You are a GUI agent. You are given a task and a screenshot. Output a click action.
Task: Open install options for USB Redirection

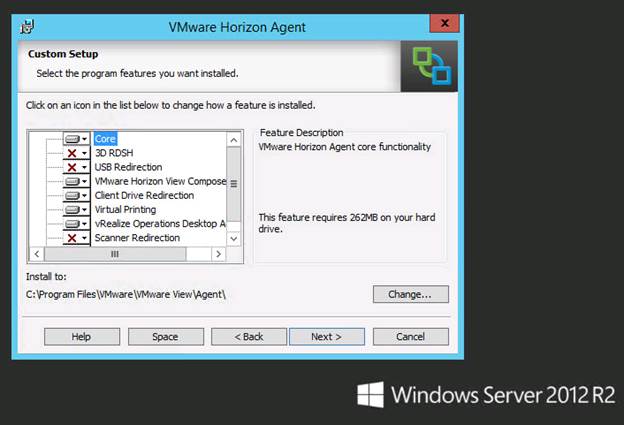tap(76, 167)
